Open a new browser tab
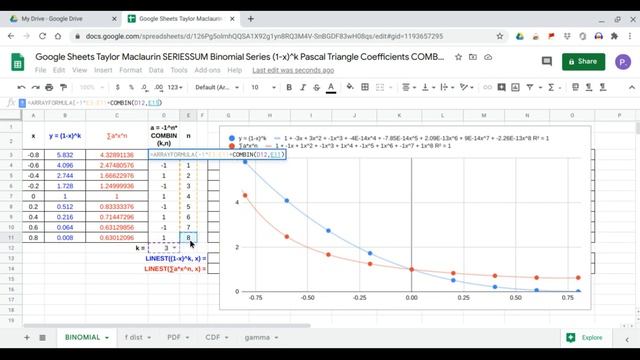Image resolution: width=640 pixels, height=360 pixels. click(x=251, y=19)
